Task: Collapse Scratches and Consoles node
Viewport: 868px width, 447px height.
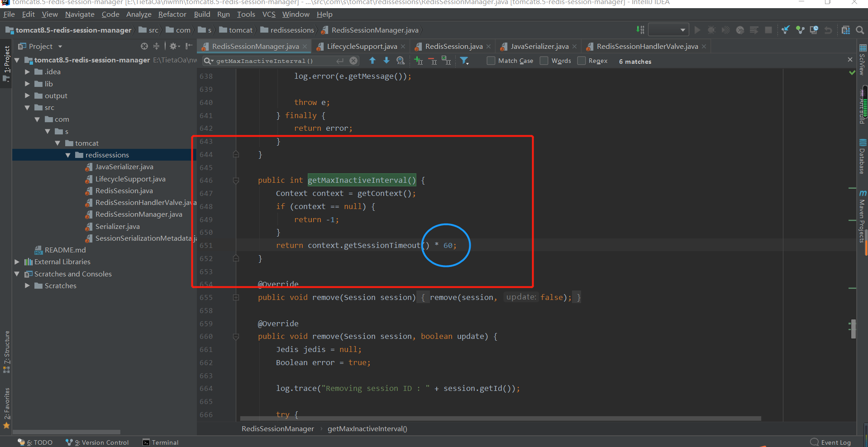Action: point(17,274)
